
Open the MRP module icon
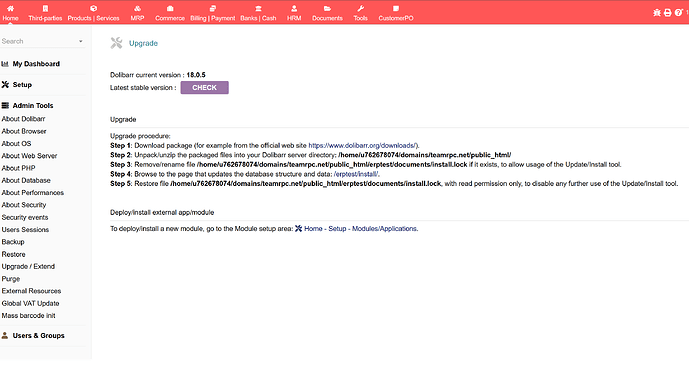pyautogui.click(x=138, y=8)
